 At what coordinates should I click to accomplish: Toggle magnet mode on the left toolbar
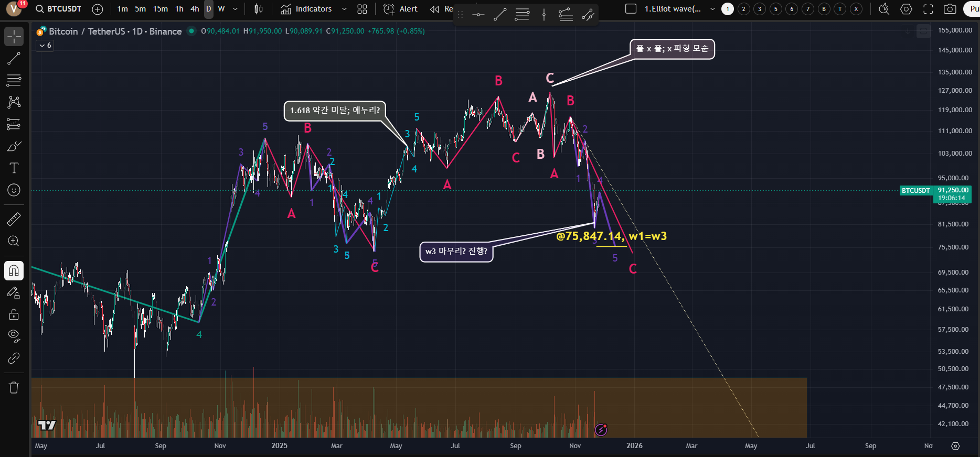pyautogui.click(x=14, y=270)
